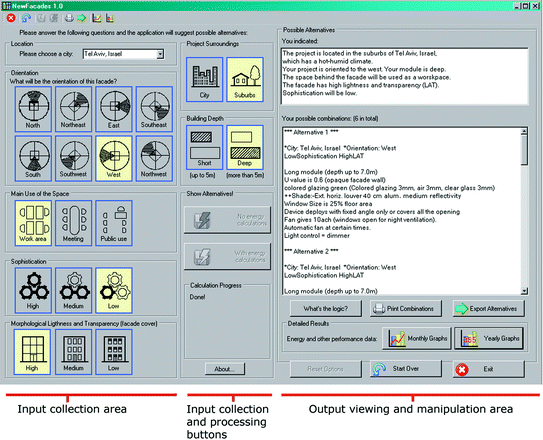Screen dimensions: 543x440
Task: Minimize the NewFacades window
Action: pos(517,6)
